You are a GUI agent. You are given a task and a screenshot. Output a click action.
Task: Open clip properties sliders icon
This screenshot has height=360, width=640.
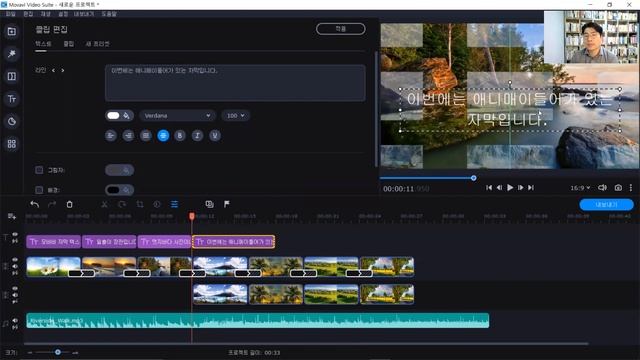[x=174, y=204]
